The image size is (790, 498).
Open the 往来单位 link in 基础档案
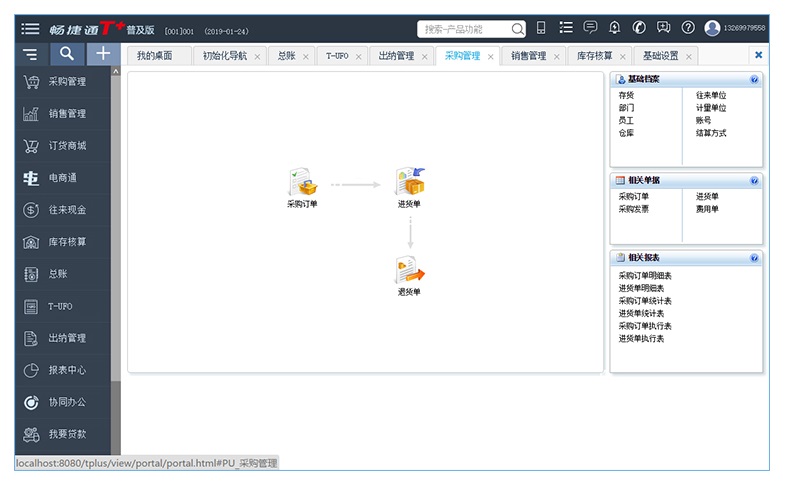pos(711,96)
